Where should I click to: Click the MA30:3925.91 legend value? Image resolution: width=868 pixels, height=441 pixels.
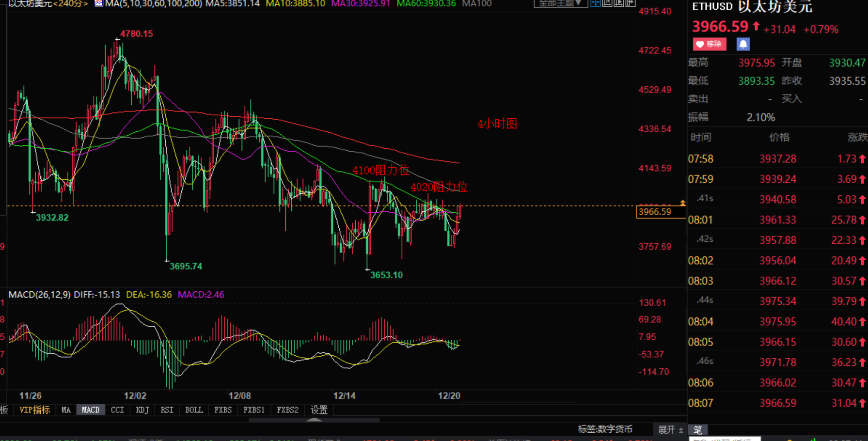coord(361,3)
